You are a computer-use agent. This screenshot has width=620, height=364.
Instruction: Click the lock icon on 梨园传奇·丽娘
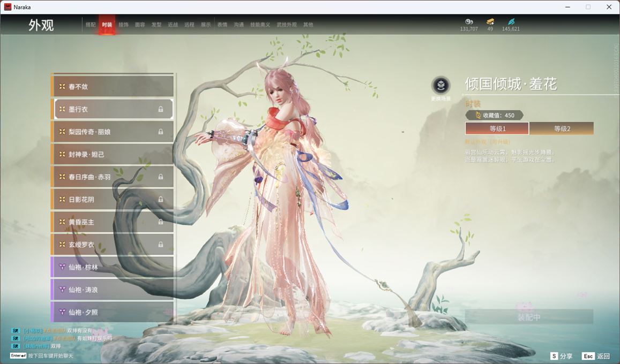point(161,132)
